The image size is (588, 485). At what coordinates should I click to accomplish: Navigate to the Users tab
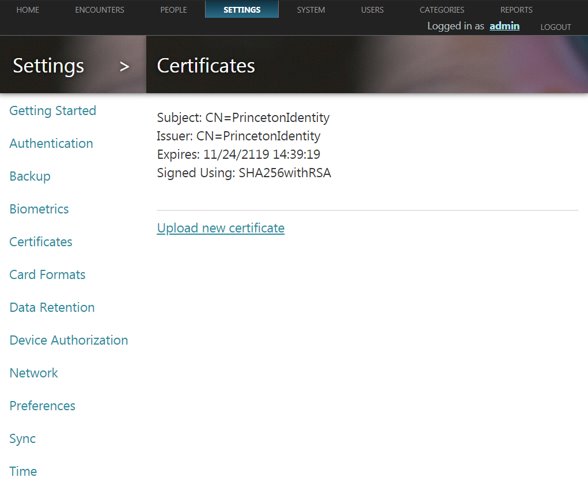pos(372,10)
